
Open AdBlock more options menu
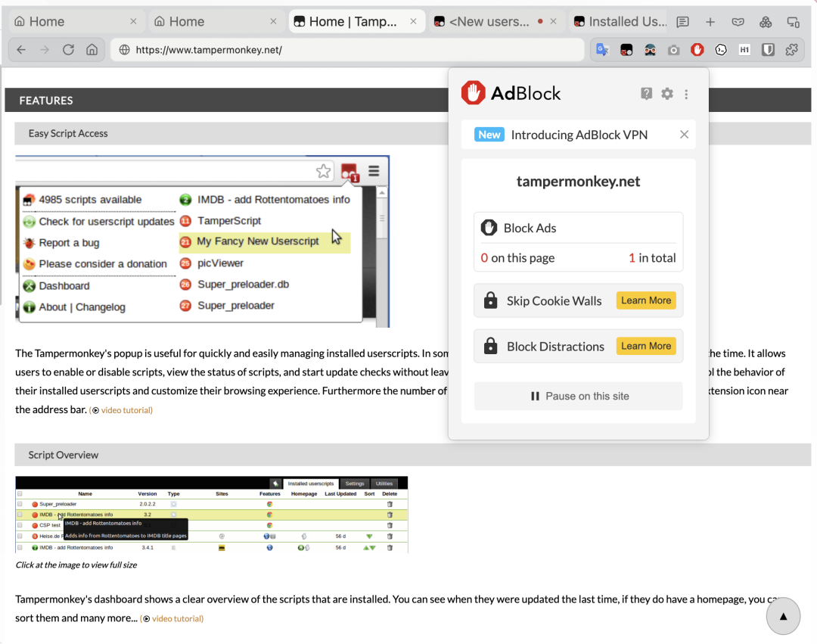[x=686, y=94]
